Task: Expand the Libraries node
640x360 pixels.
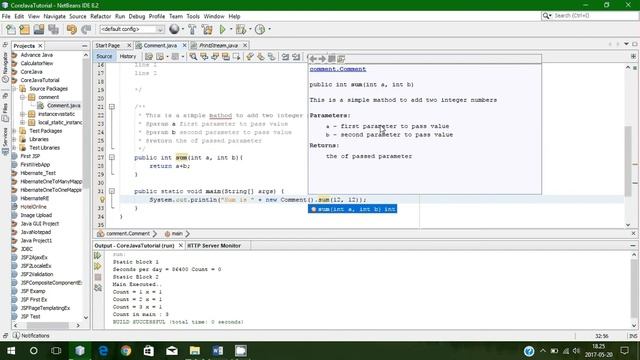Action: pyautogui.click(x=14, y=139)
